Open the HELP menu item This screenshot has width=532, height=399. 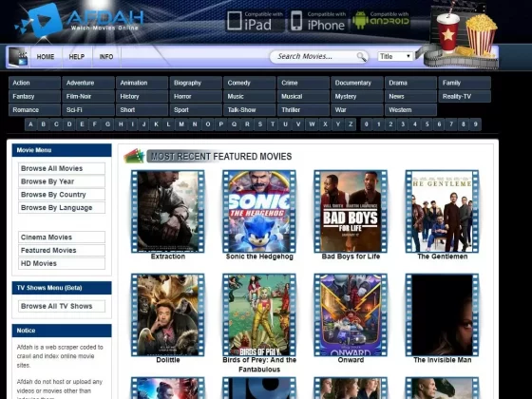click(77, 57)
